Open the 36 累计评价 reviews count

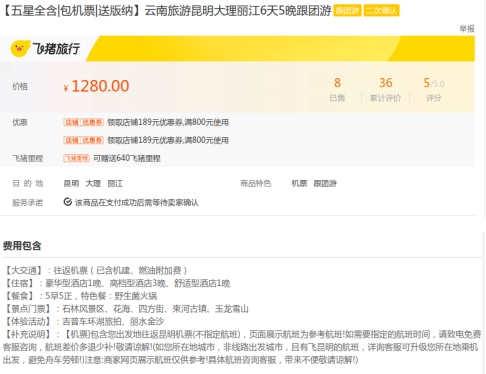pos(385,89)
